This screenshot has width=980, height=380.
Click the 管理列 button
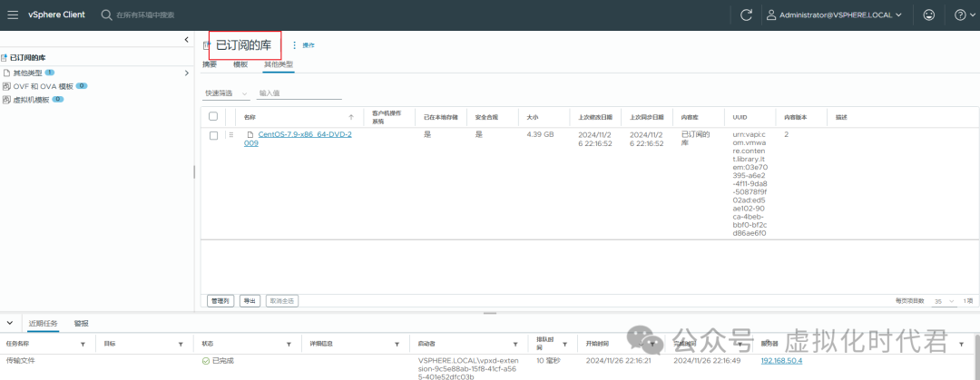220,300
